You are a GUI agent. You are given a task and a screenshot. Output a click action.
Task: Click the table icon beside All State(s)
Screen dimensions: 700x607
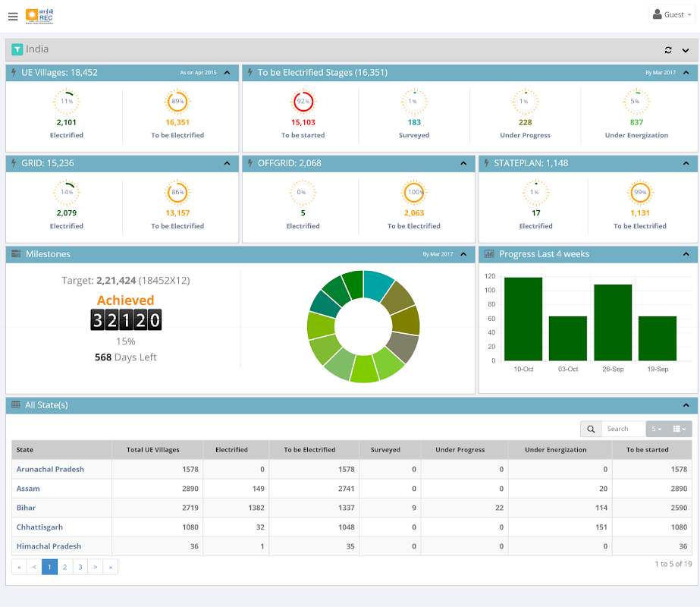16,405
